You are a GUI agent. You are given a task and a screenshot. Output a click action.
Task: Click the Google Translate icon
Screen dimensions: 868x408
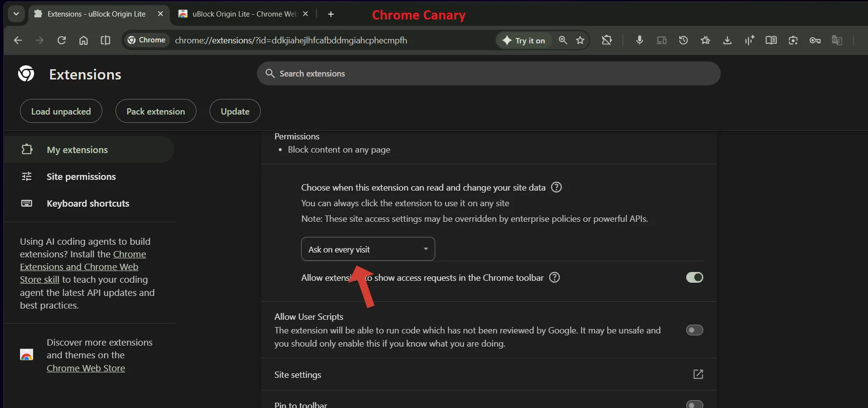click(x=837, y=40)
